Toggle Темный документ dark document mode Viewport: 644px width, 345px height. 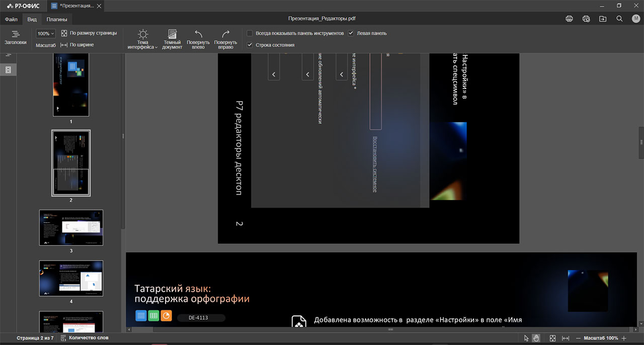[172, 39]
